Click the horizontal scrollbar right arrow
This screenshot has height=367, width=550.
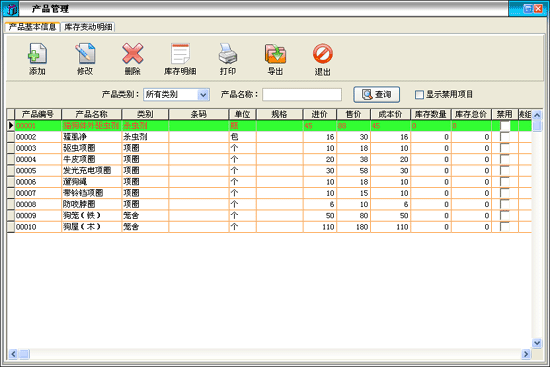click(525, 354)
